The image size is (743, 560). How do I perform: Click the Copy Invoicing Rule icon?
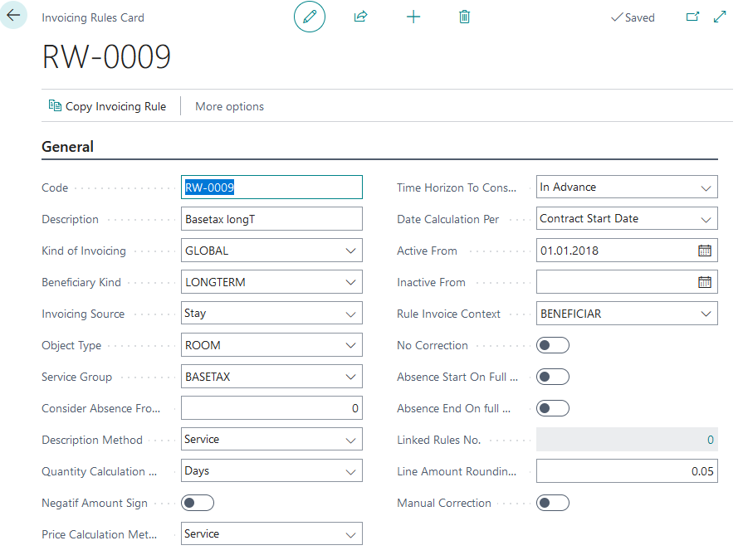pos(55,106)
